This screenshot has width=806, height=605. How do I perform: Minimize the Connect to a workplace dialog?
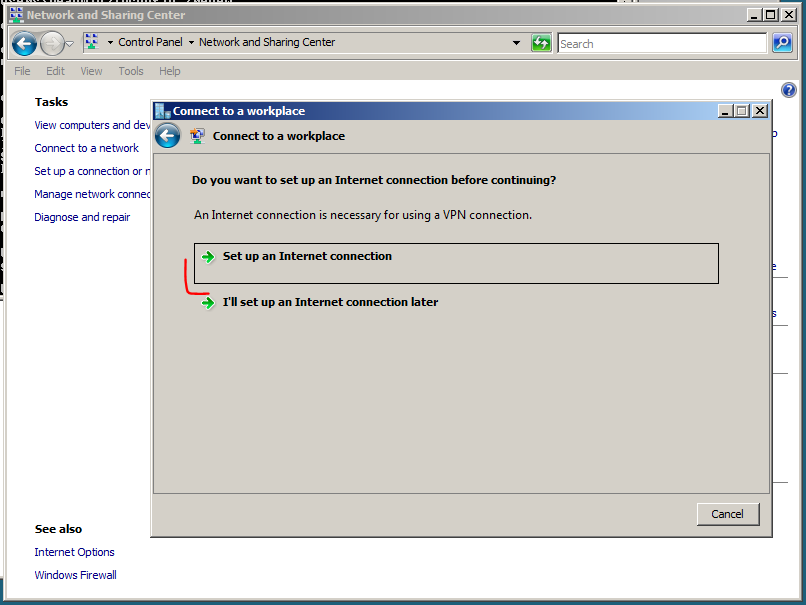725,111
